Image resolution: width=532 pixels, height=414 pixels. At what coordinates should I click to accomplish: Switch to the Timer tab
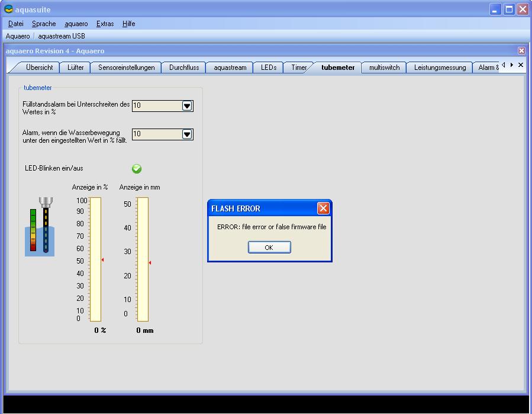click(299, 68)
